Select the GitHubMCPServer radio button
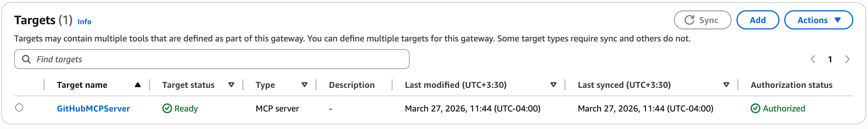868x129 pixels. point(19,108)
